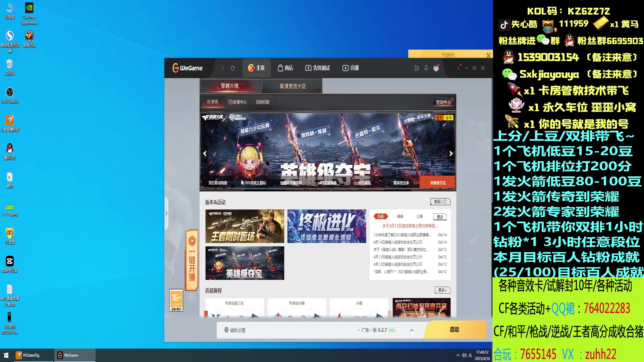Select the 双区献礼 banner item
Viewport: 644px width, 362px height.
tap(364, 183)
